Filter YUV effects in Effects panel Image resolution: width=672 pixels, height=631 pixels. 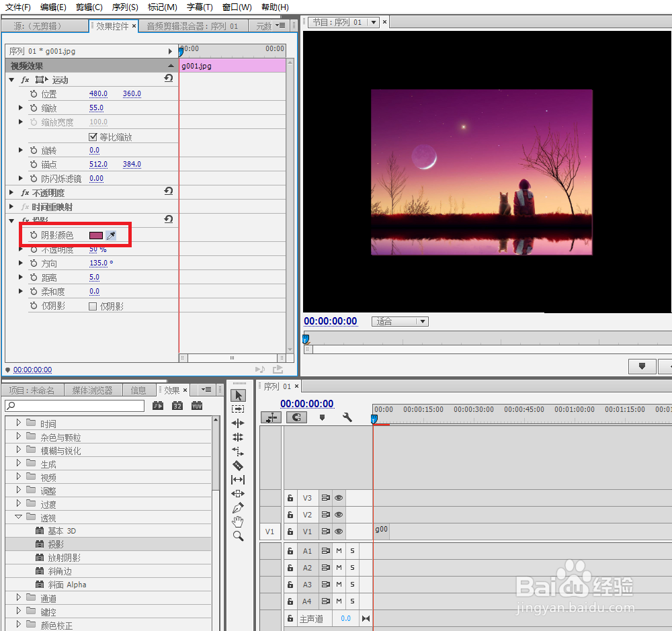pos(197,405)
